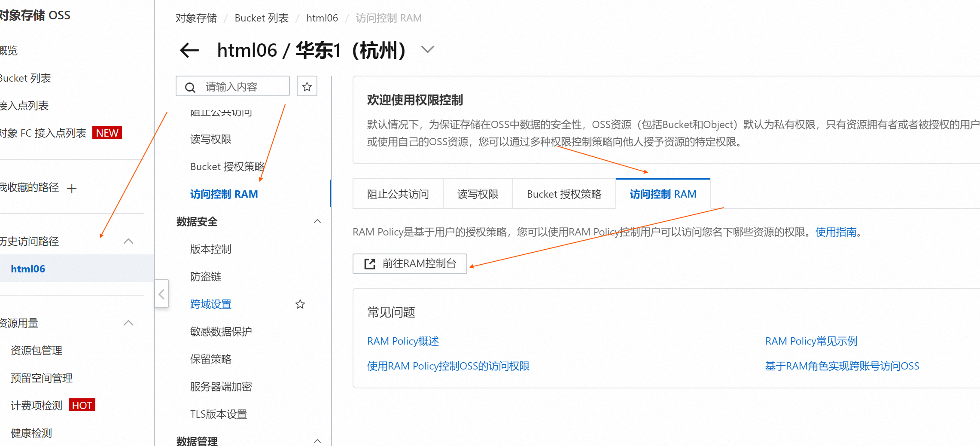Select html06 in history paths
This screenshot has height=446, width=980.
pos(28,269)
